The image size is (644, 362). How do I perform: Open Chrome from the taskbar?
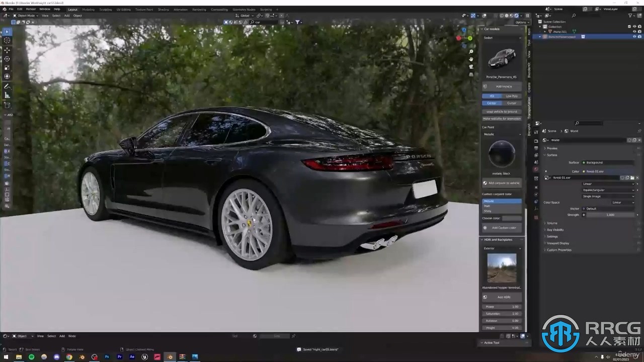click(69, 357)
